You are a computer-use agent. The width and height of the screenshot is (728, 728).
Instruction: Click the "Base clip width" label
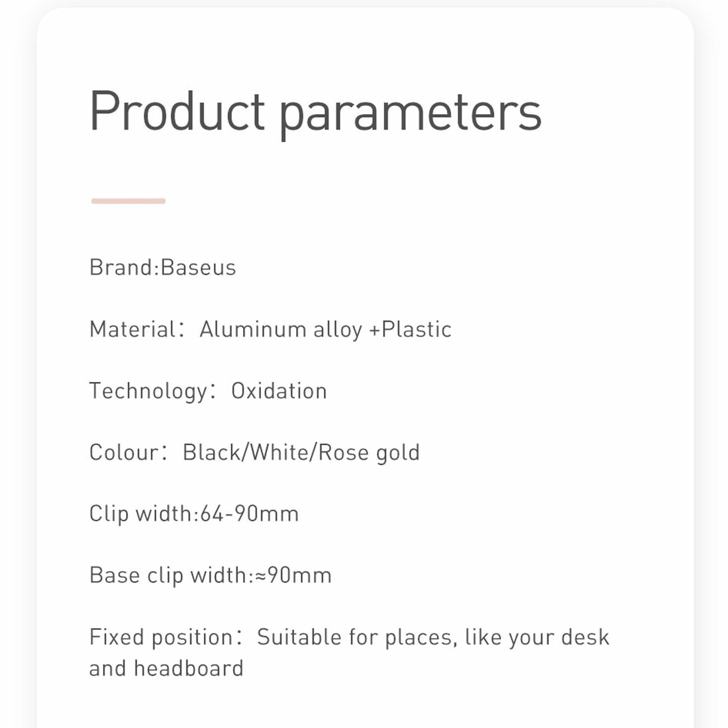pos(168,576)
